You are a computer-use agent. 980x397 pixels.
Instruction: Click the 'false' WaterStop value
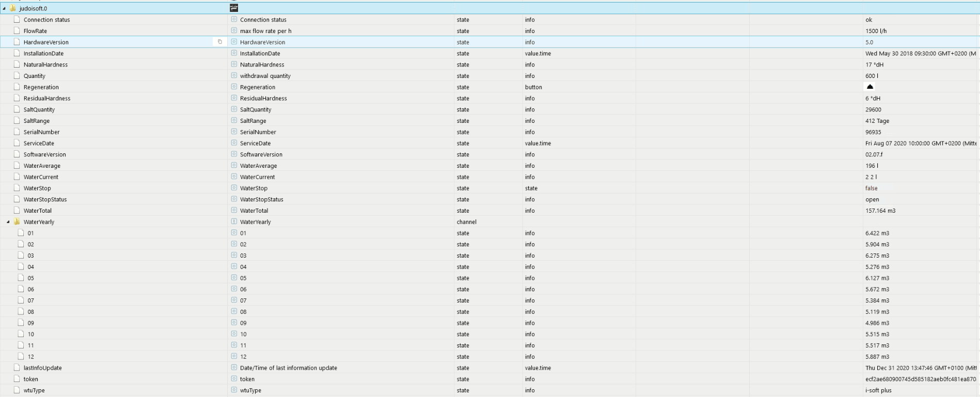pos(872,188)
